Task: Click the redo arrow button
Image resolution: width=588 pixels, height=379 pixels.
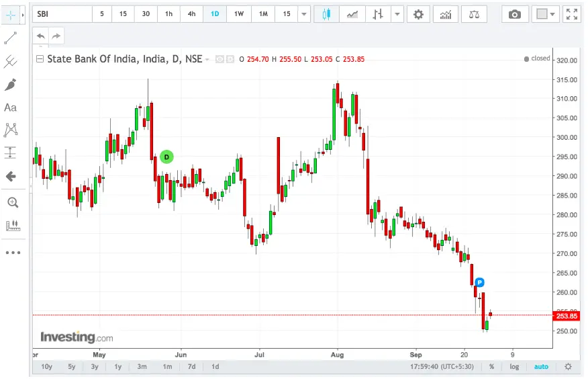Action: 56,36
